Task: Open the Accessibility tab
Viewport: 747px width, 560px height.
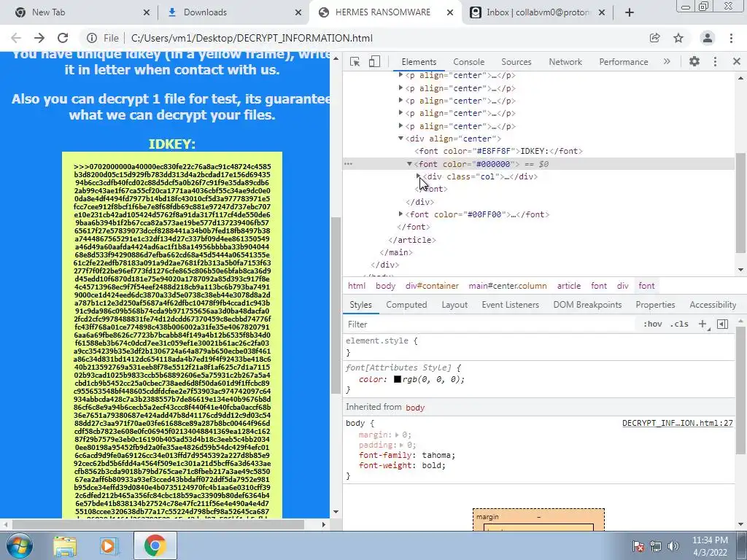Action: (x=713, y=305)
